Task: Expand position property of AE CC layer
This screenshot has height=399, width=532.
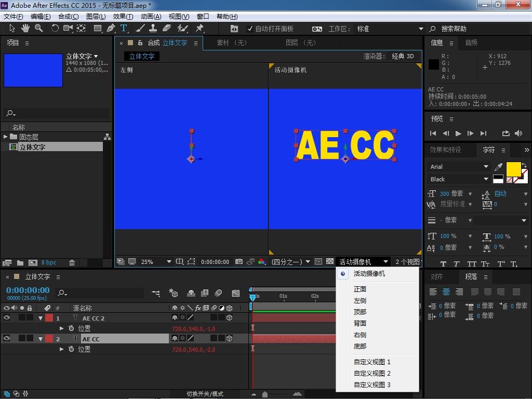Action: tap(61, 349)
